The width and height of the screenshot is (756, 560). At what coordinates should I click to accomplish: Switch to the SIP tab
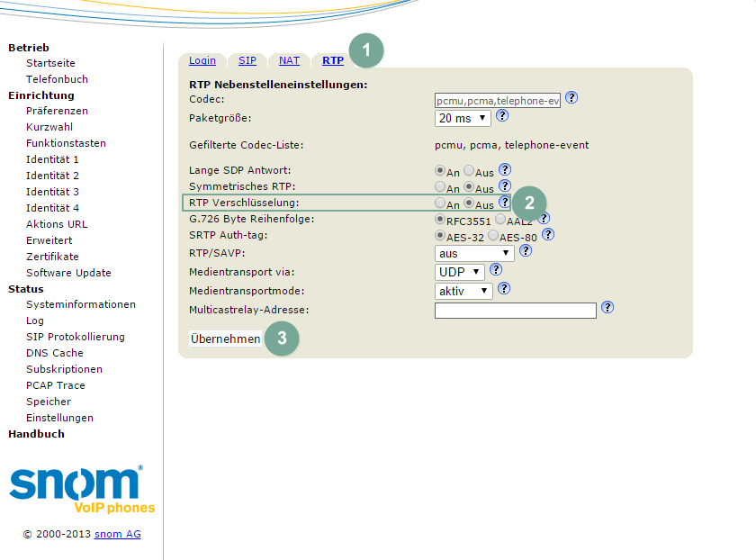click(247, 60)
